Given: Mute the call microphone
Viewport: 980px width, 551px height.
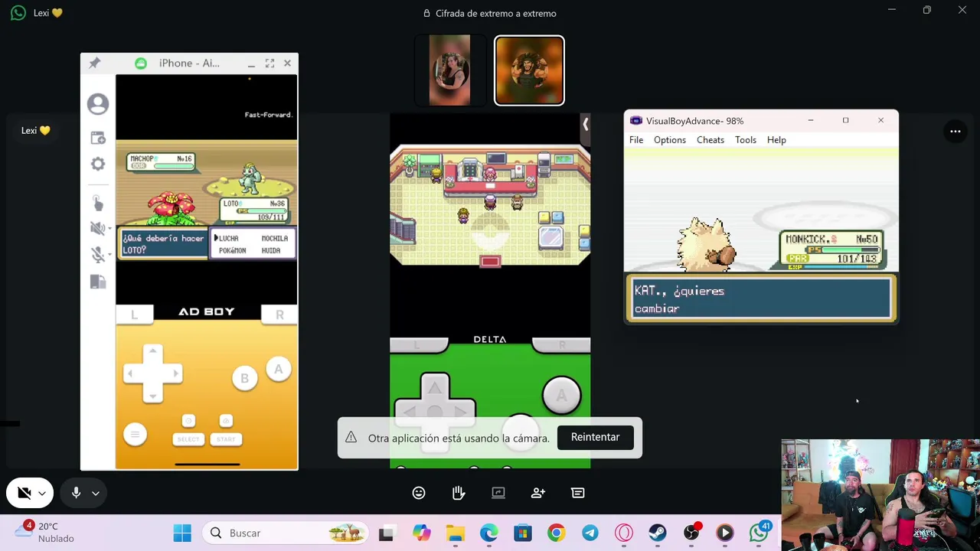Looking at the screenshot, I should [x=76, y=493].
